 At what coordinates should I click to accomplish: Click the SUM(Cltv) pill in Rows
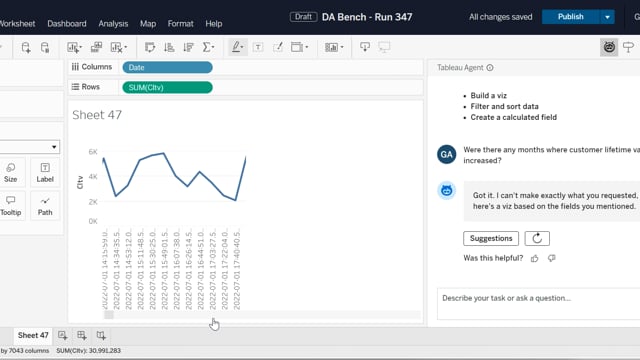tap(167, 87)
